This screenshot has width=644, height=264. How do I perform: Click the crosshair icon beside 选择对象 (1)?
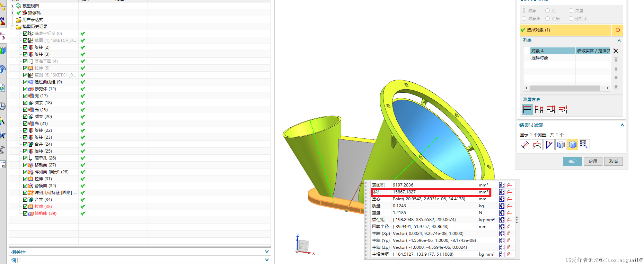(618, 30)
